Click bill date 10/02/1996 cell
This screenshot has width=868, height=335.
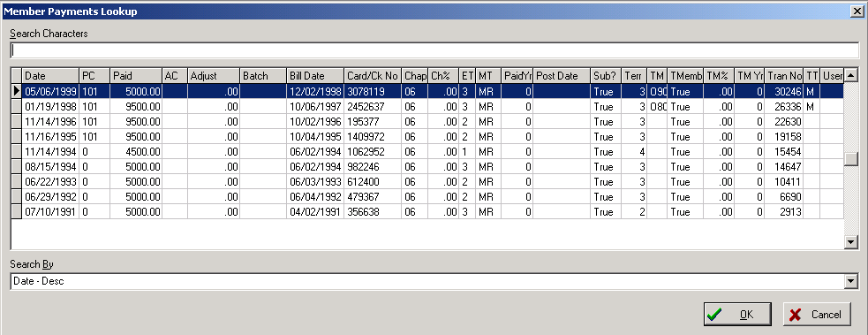[315, 121]
